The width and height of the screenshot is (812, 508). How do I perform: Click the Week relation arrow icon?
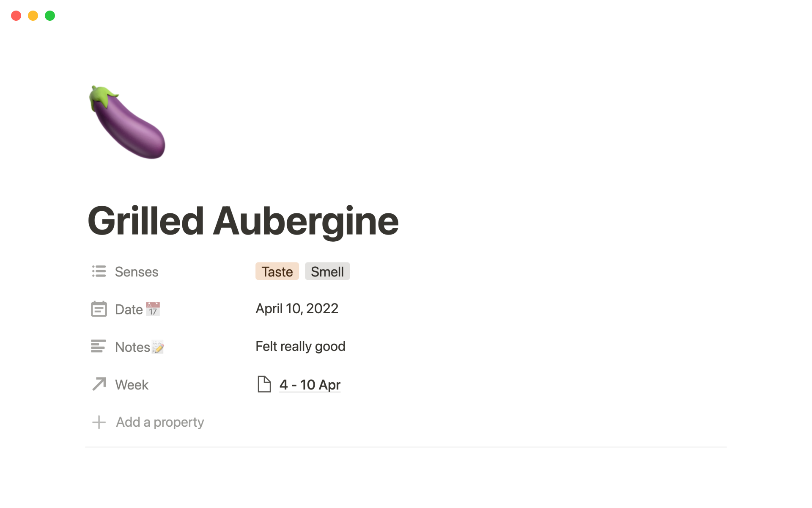click(99, 384)
